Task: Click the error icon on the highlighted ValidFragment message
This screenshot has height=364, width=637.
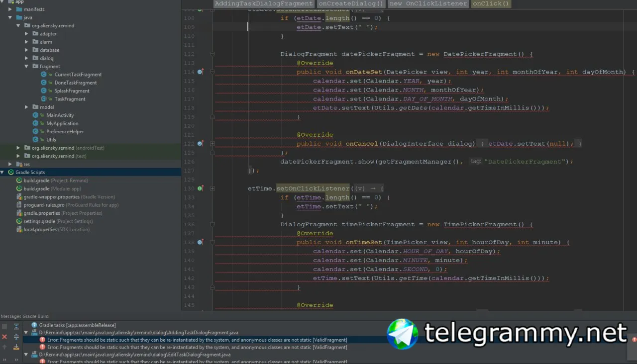Action: 42,340
